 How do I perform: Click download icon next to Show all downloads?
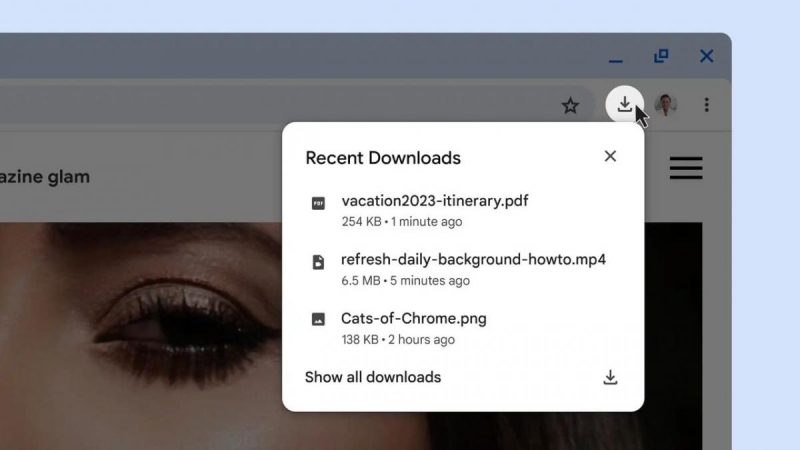coord(610,377)
